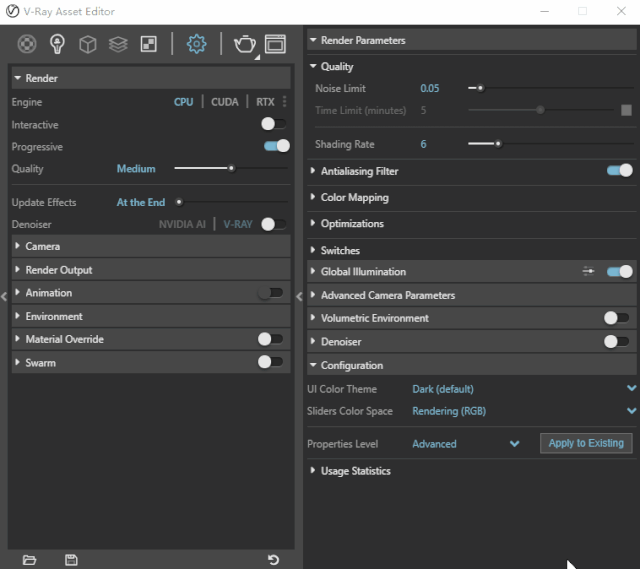Enable the Denoiser switch in Render section
Image resolution: width=640 pixels, height=569 pixels.
point(274,224)
